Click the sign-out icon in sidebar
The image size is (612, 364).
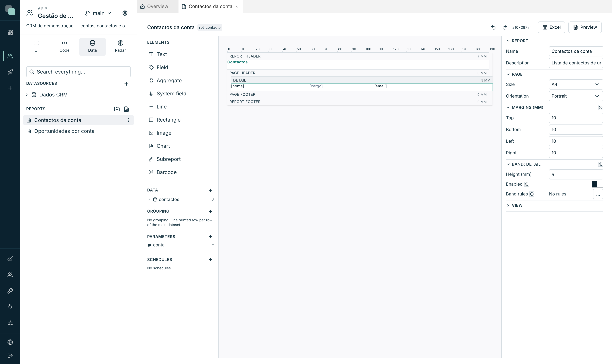point(10,355)
